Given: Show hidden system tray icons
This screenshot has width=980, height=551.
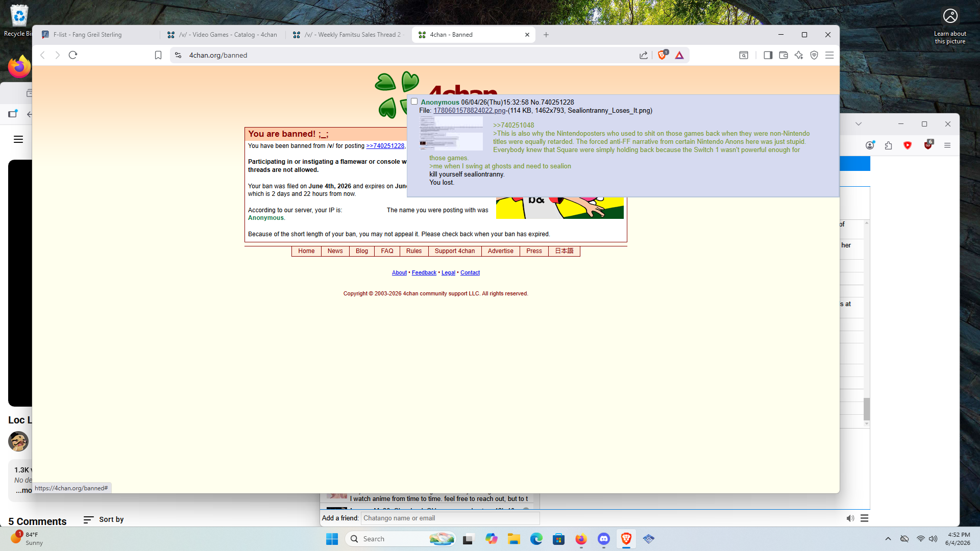Looking at the screenshot, I should pos(888,539).
